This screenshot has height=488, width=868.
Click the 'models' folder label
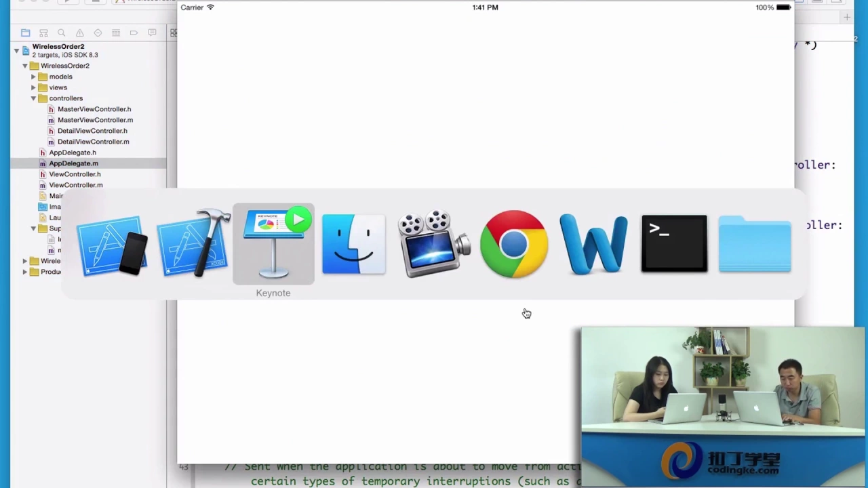pos(60,77)
